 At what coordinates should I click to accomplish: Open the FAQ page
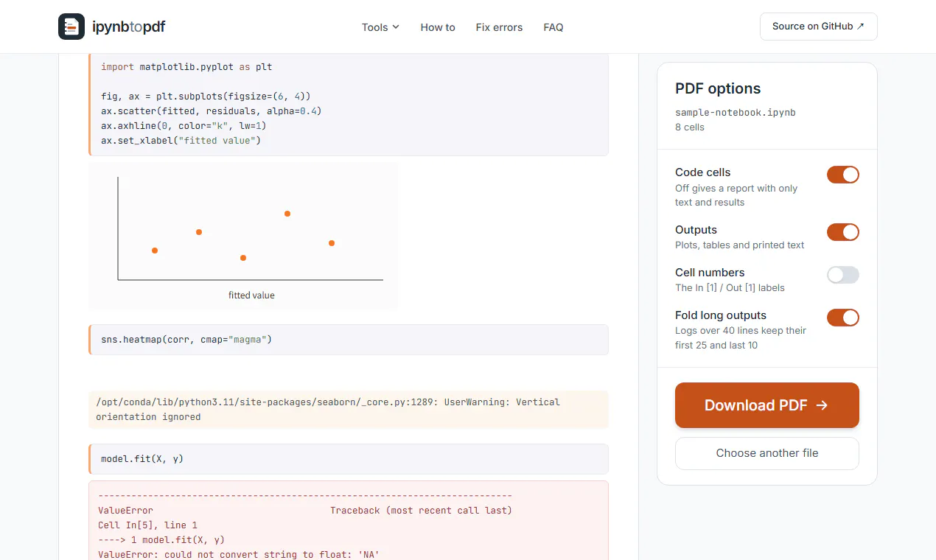point(553,27)
